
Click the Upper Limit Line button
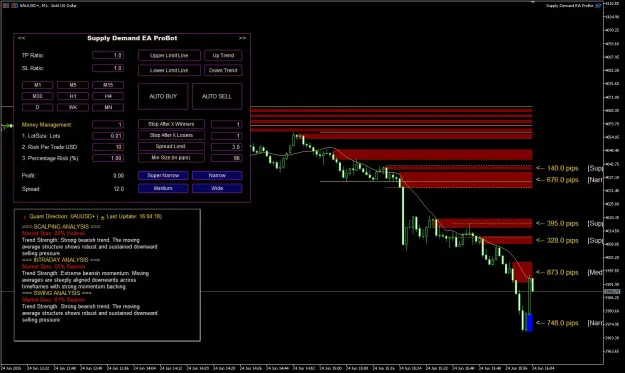169,55
